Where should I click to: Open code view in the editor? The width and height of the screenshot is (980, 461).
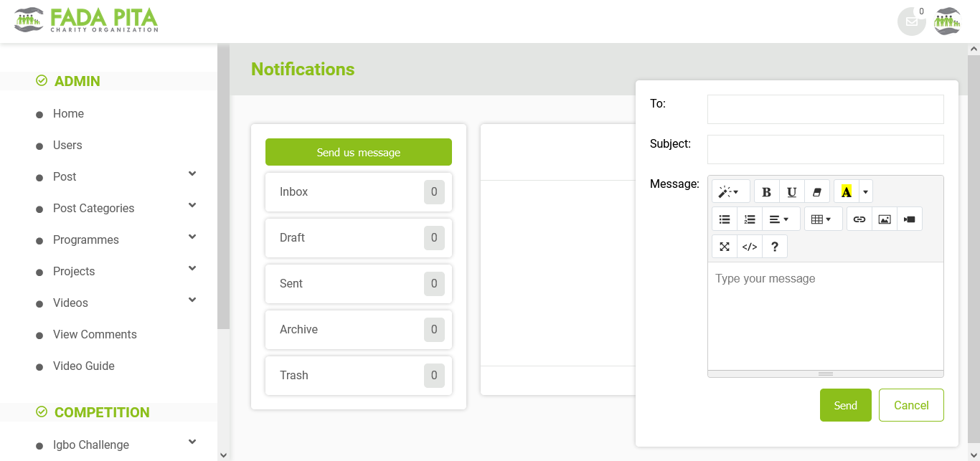click(749, 247)
